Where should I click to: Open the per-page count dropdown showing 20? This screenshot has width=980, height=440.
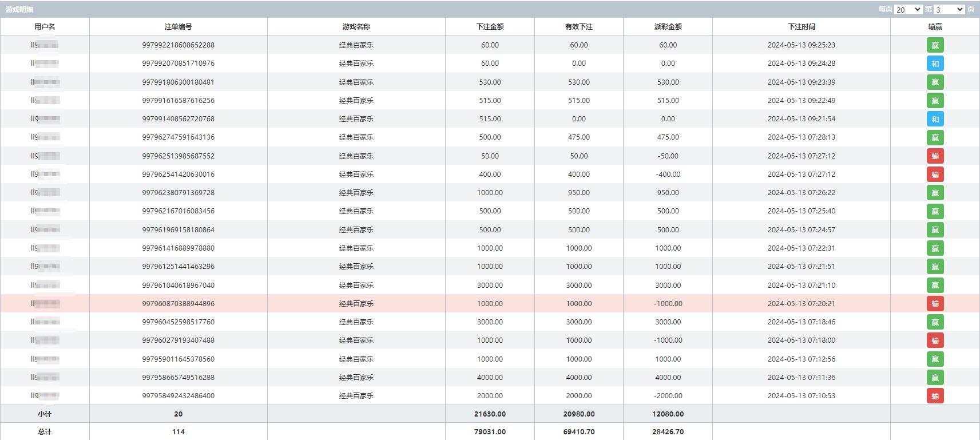click(908, 10)
